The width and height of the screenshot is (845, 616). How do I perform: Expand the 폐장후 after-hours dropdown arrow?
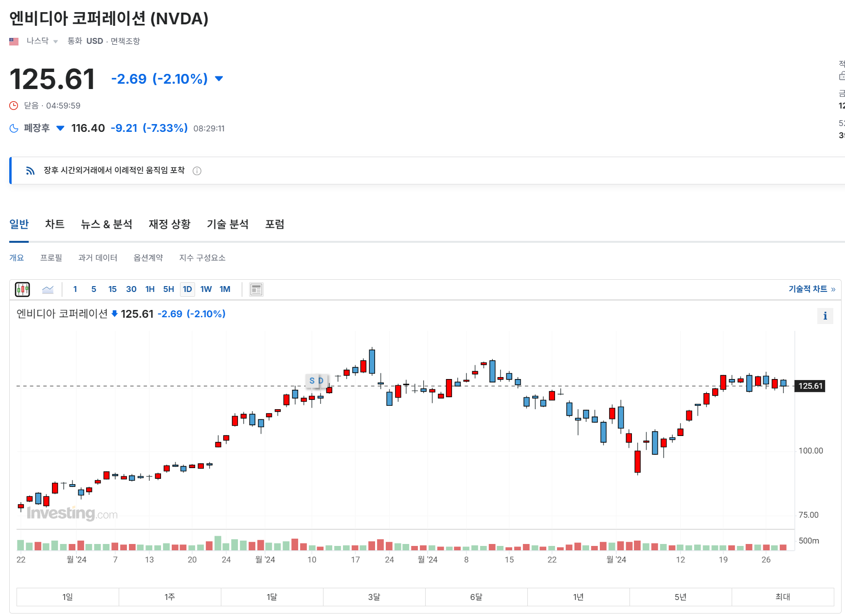pyautogui.click(x=60, y=128)
